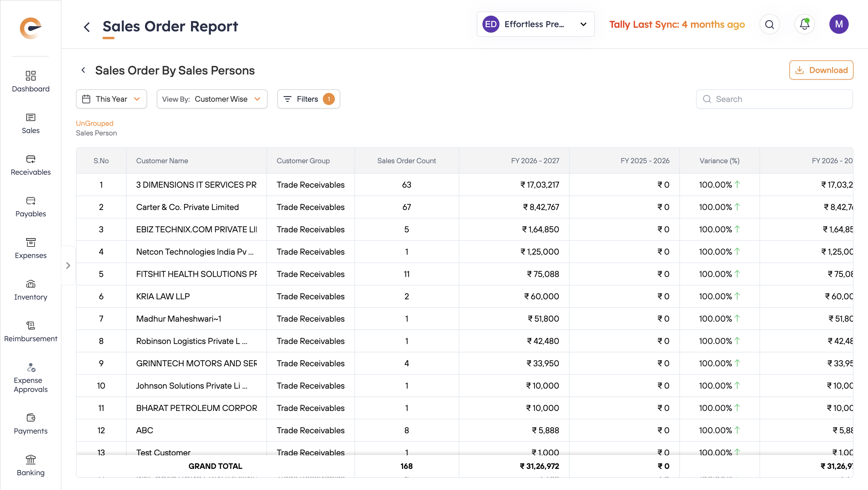The image size is (868, 490).
Task: Select the Inventory sidebar icon
Action: coord(31,284)
